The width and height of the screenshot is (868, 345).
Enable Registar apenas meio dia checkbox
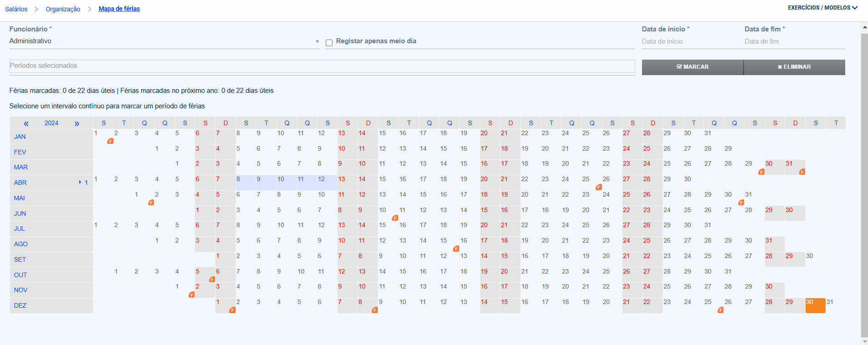coord(329,43)
